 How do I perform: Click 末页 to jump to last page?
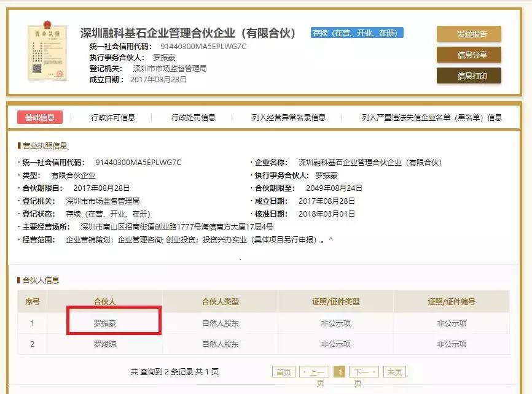coord(395,371)
